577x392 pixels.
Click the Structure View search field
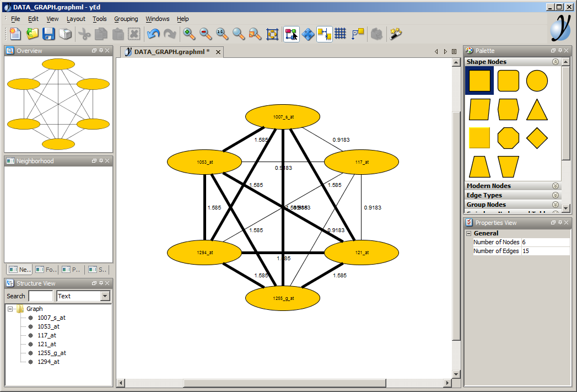[40, 296]
